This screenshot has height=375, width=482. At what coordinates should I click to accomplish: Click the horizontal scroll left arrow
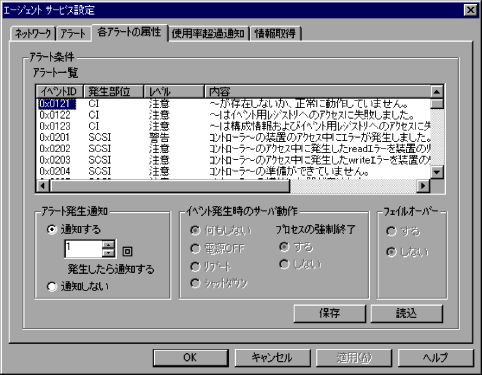43,185
